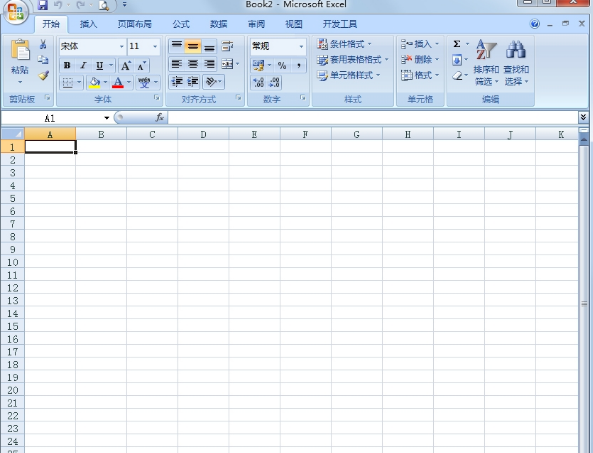Set middle vertical alignment
The height and width of the screenshot is (453, 593).
pos(193,46)
